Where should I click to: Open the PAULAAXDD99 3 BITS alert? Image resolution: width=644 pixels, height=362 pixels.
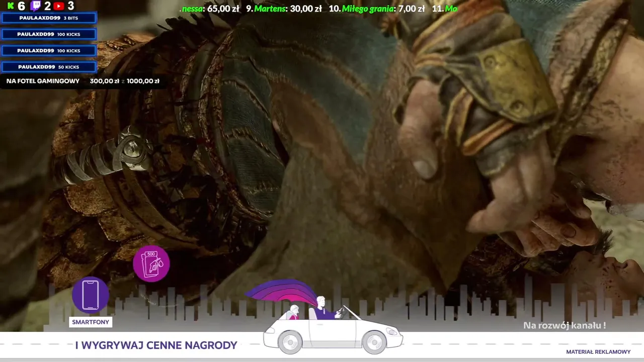coord(49,18)
